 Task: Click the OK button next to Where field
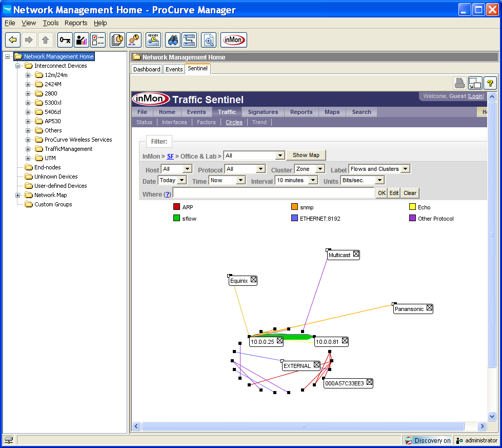tap(381, 193)
